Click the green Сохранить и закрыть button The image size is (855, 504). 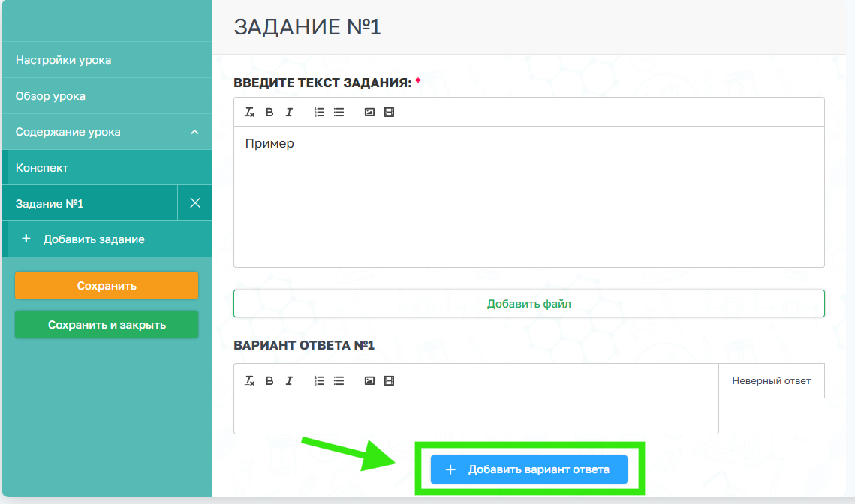click(107, 325)
